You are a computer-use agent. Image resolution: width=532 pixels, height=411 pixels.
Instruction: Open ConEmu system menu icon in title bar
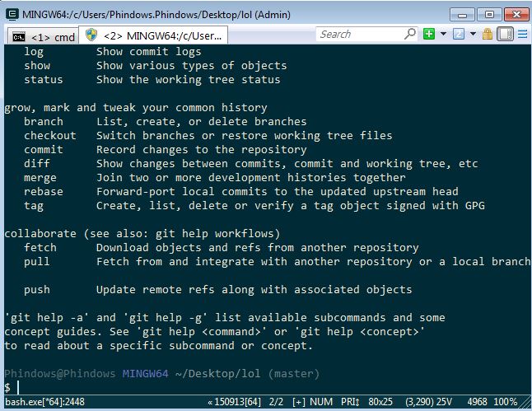click(12, 14)
